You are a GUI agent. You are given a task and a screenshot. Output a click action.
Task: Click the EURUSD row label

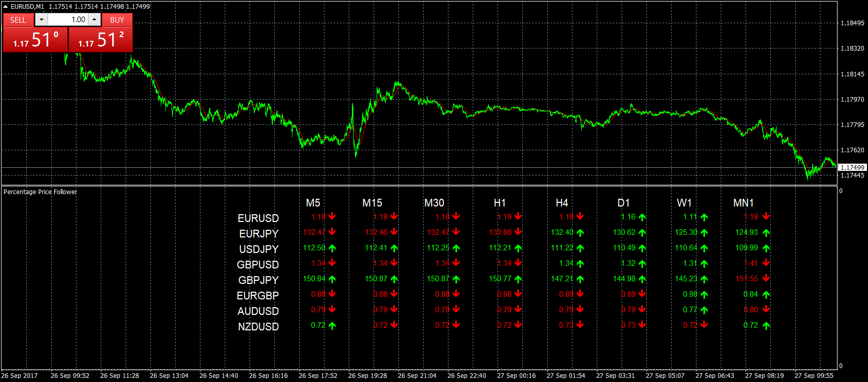258,218
